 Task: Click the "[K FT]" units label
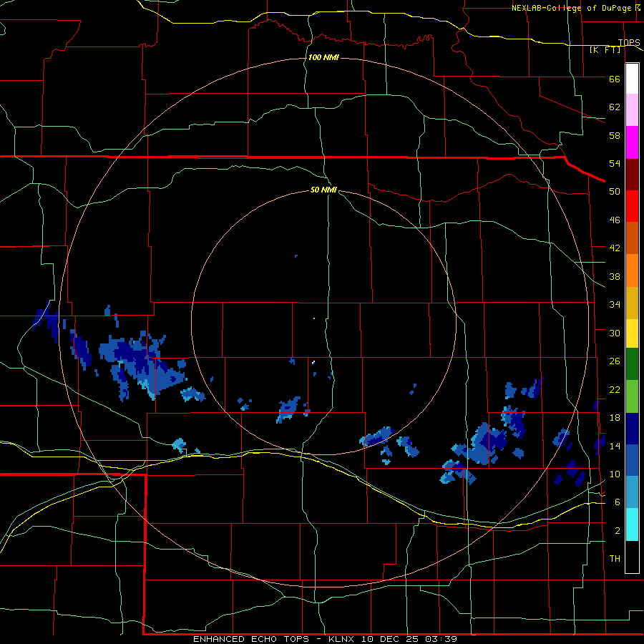(605, 50)
